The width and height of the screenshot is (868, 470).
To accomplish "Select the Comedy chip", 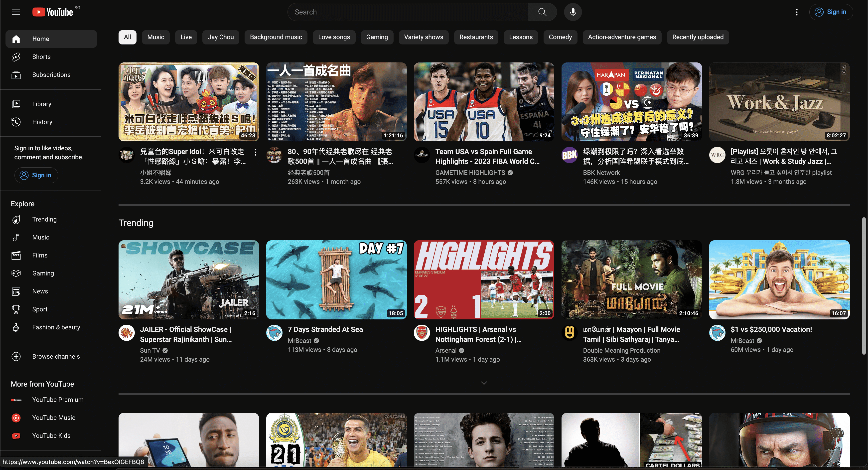I will coord(560,37).
